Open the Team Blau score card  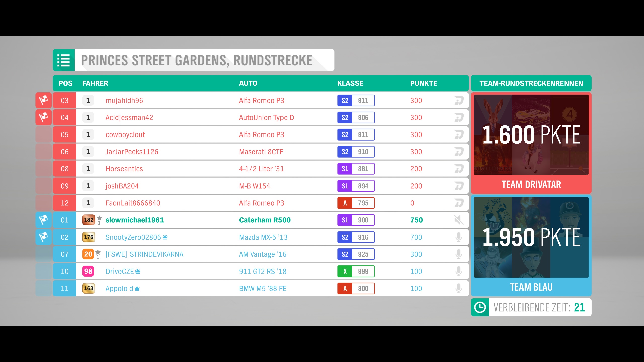pyautogui.click(x=531, y=245)
